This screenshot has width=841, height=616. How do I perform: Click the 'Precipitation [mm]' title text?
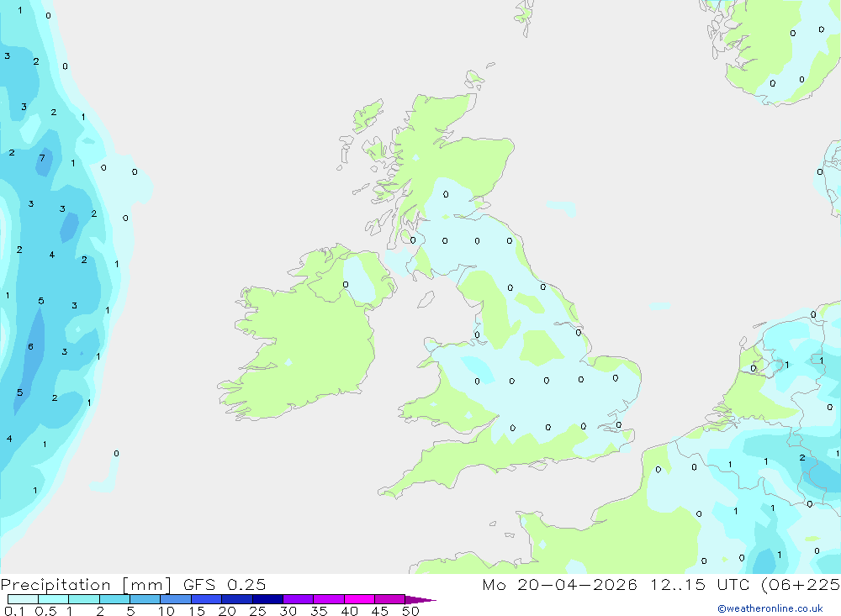click(x=86, y=585)
